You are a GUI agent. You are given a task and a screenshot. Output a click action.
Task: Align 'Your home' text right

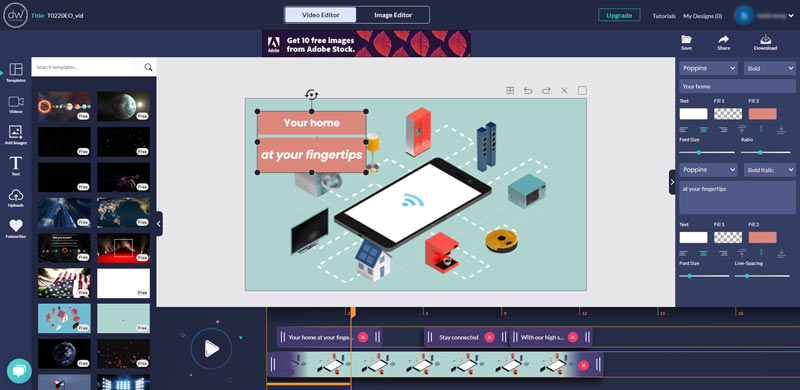pyautogui.click(x=722, y=130)
